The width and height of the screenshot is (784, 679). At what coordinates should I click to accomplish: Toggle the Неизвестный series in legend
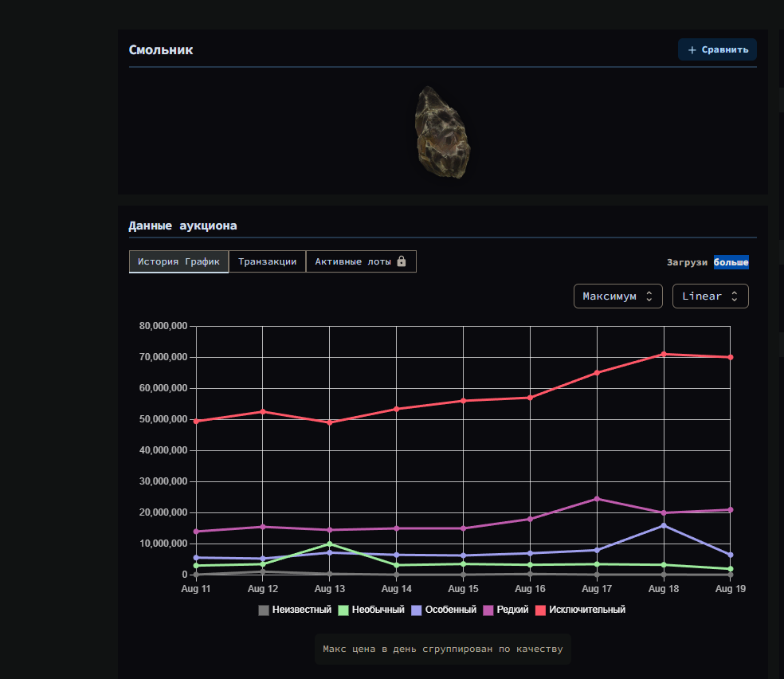click(x=295, y=610)
